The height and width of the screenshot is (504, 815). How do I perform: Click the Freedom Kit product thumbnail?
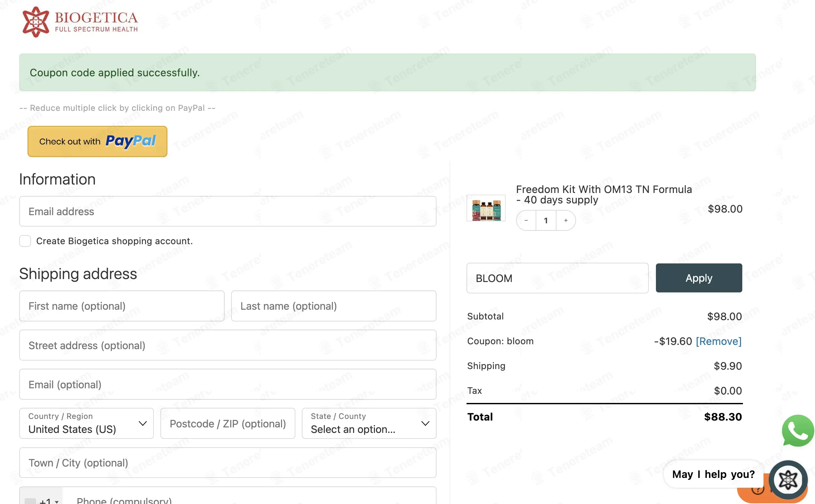486,208
